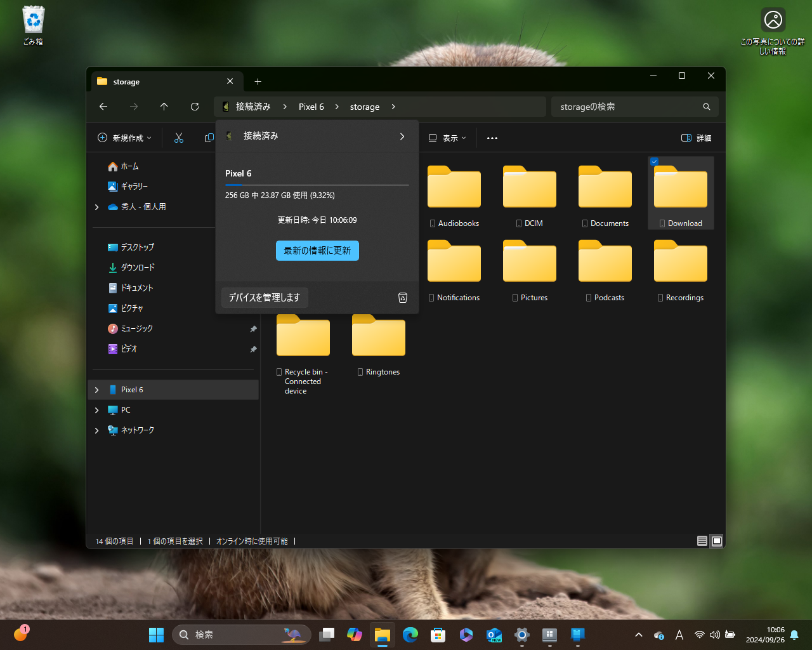
Task: Click the device icon in the address bar
Action: [226, 107]
